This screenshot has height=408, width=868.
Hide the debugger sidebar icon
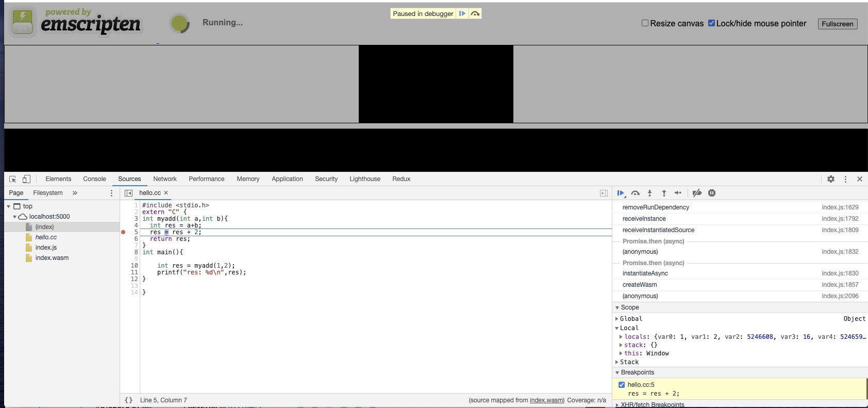[x=604, y=193]
